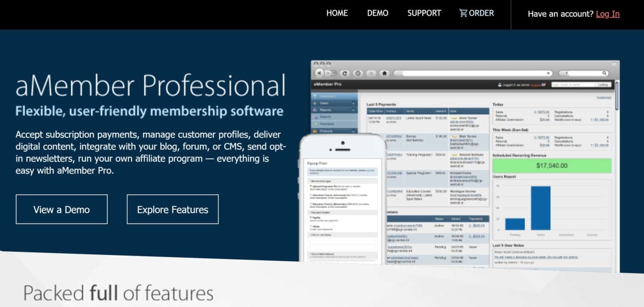Click the 'Scheduled Recurring Revenue' heading
This screenshot has width=644, height=307.
point(519,155)
